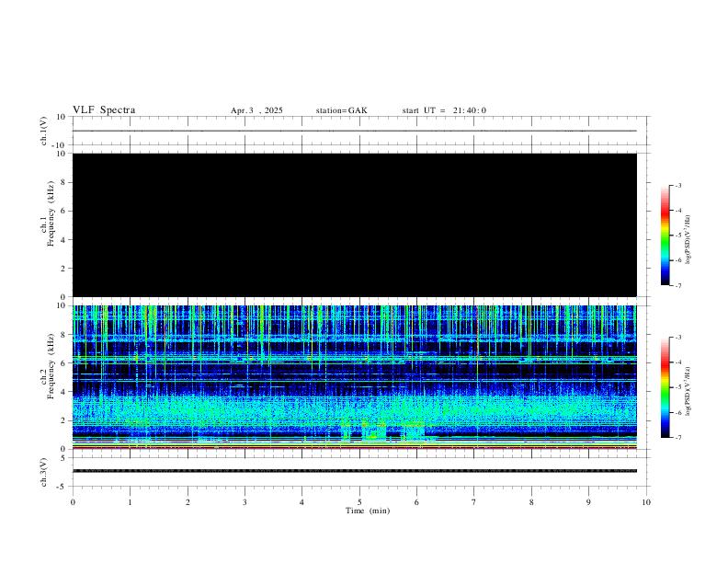Click the log(PSD) label beside ch.1 colorbar
This screenshot has width=728, height=563.
(x=688, y=239)
